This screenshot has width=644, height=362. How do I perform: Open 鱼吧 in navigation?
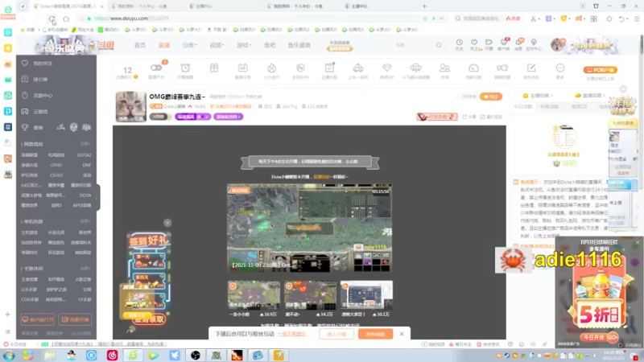tap(270, 45)
